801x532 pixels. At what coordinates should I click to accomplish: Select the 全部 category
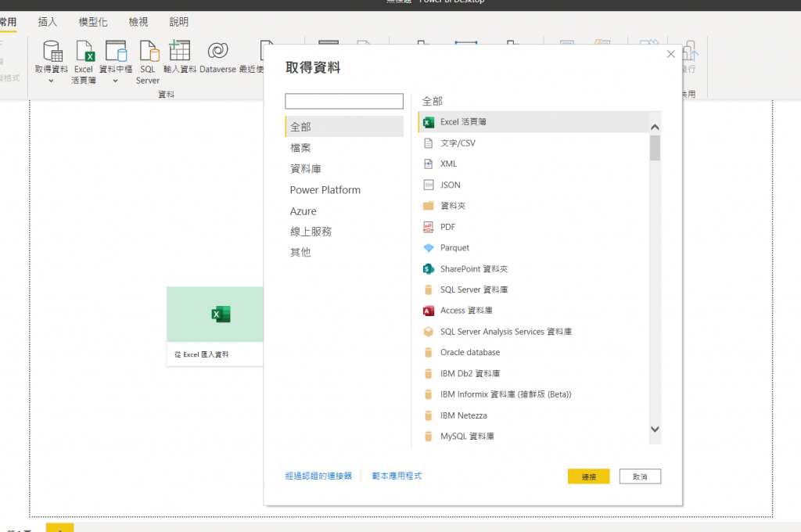[344, 126]
